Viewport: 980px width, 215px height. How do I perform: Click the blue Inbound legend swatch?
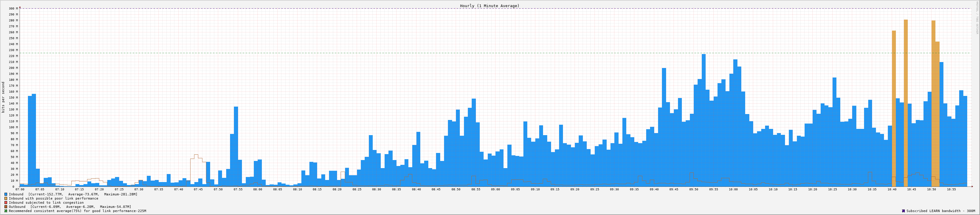click(6, 194)
